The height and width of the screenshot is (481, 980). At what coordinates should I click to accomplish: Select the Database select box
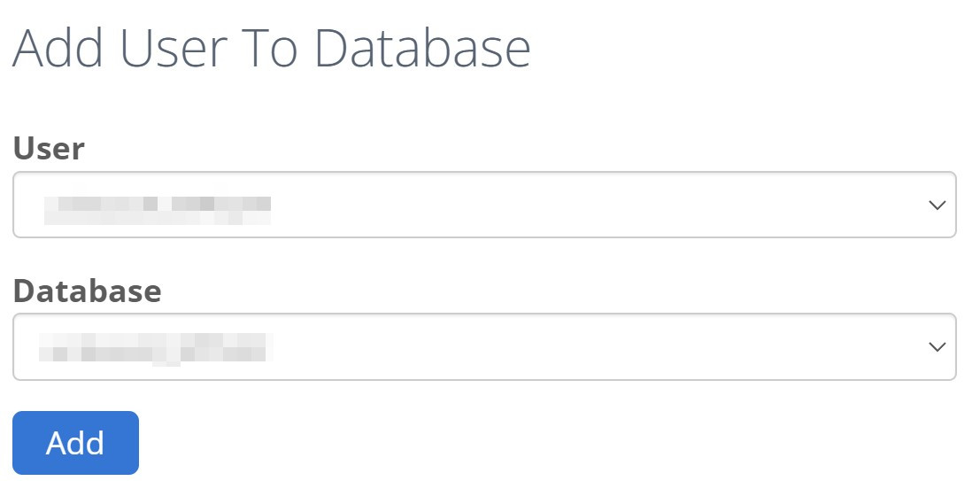(x=484, y=347)
